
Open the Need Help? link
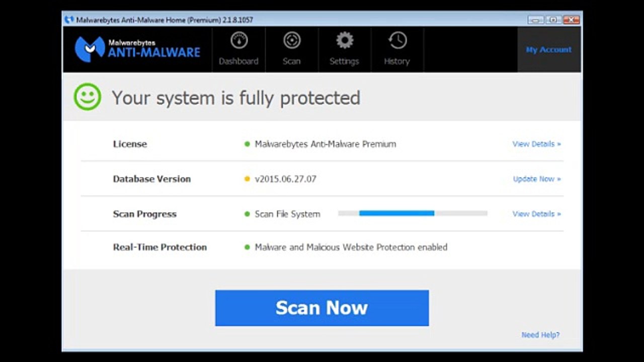click(x=541, y=335)
